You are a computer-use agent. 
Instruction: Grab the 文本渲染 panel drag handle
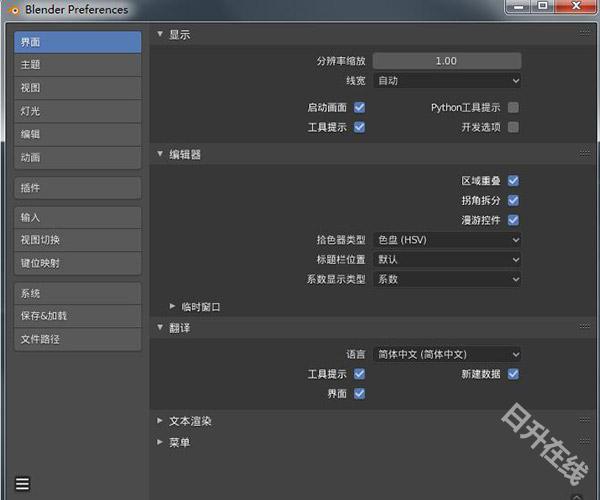[585, 420]
